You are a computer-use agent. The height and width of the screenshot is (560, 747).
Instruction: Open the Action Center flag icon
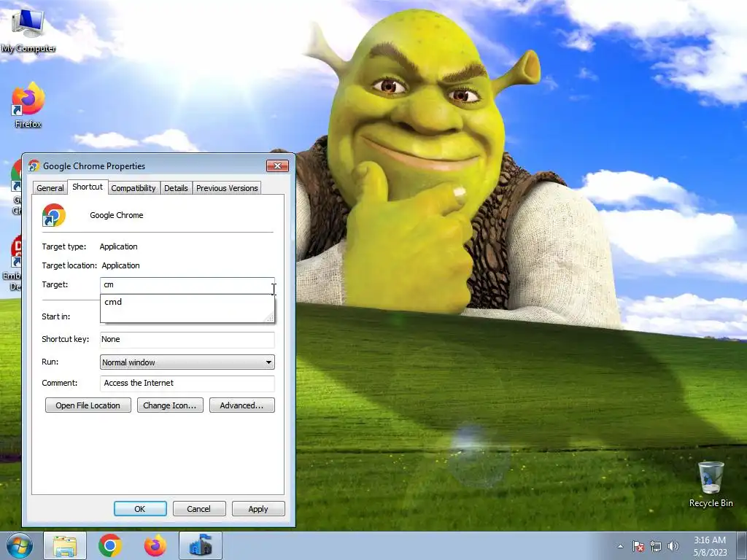click(x=638, y=546)
